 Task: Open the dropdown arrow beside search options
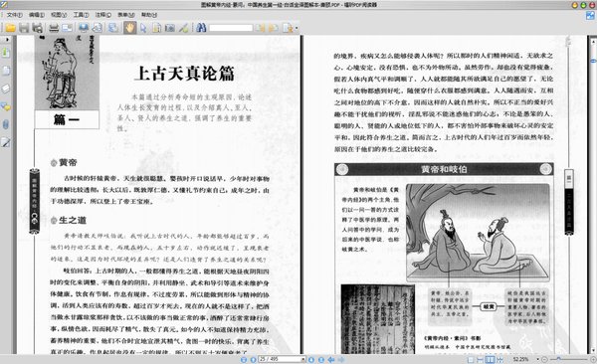pyautogui.click(x=297, y=28)
